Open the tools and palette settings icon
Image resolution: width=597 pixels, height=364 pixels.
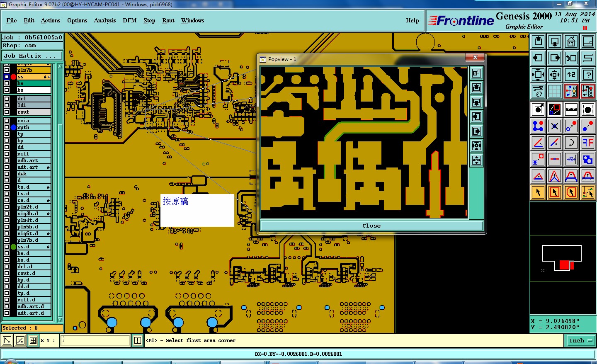(x=538, y=91)
